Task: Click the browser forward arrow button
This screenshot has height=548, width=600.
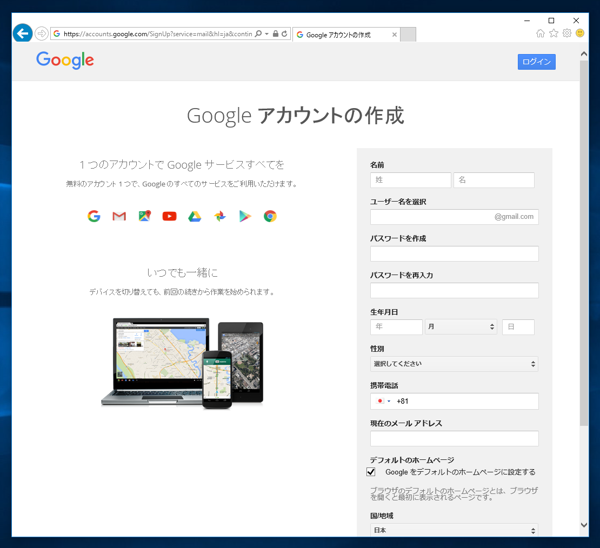Action: click(41, 34)
